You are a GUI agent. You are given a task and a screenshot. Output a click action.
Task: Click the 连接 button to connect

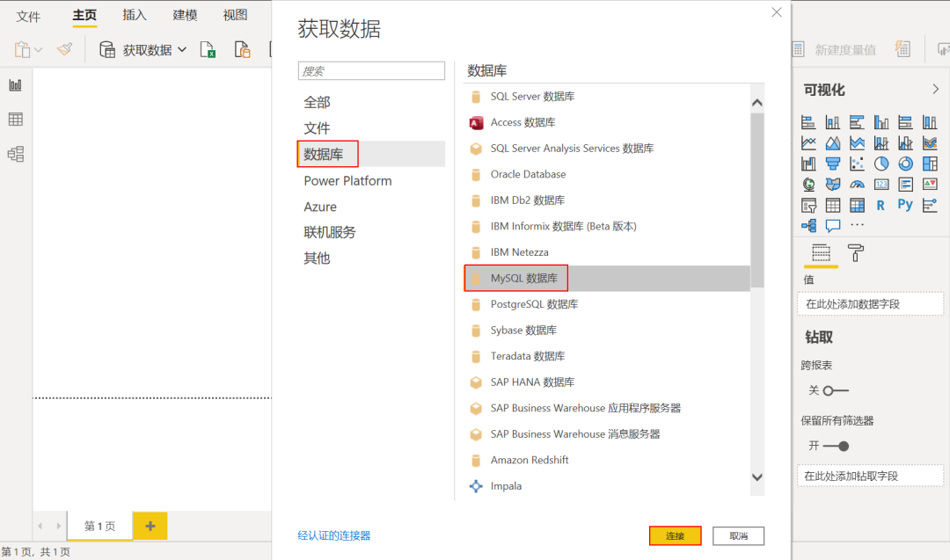tap(675, 535)
